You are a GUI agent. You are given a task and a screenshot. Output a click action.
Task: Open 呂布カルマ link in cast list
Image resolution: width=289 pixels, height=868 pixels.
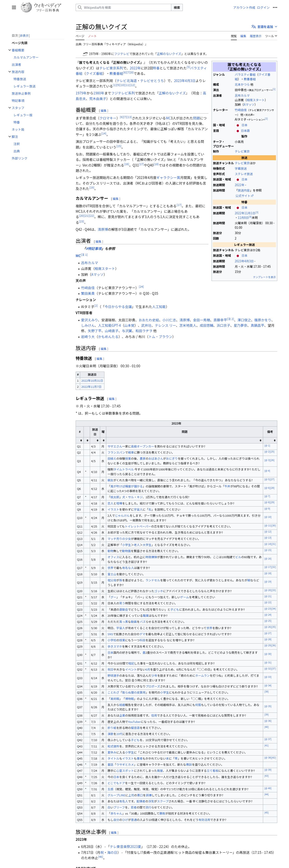coord(90,263)
